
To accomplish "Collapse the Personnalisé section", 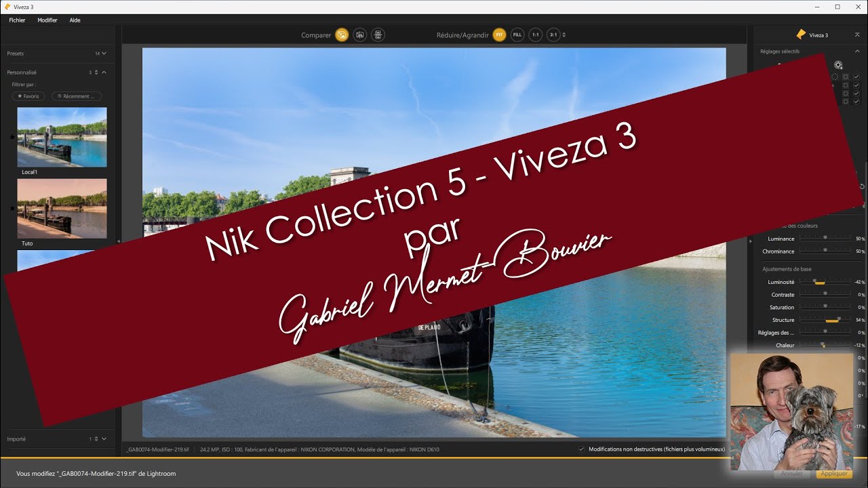I will point(104,72).
